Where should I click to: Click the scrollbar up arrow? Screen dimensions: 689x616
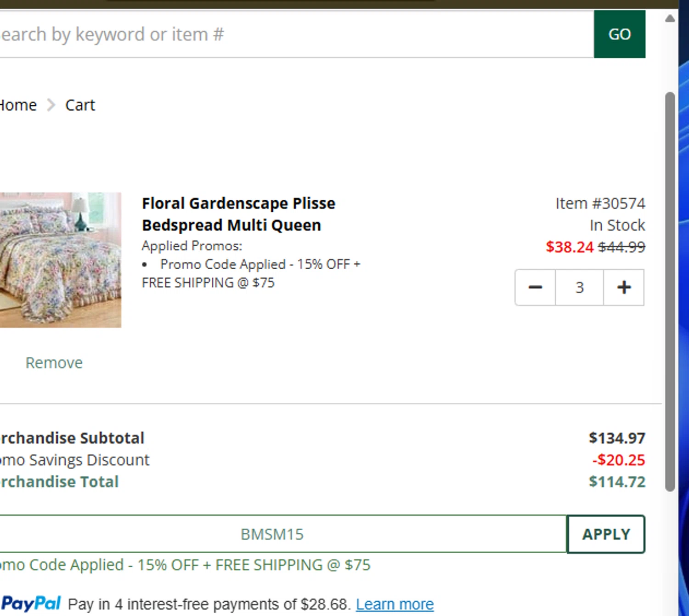[670, 18]
